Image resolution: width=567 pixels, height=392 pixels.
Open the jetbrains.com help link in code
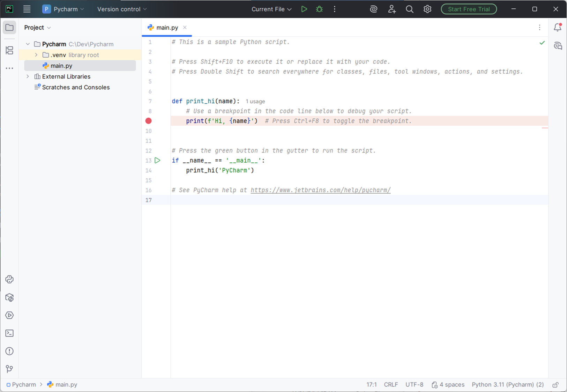[x=320, y=190]
